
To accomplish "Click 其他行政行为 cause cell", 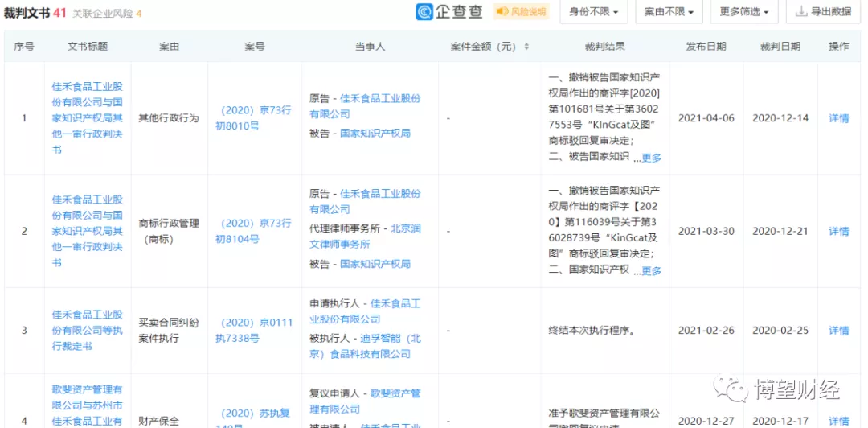I will coord(169,118).
